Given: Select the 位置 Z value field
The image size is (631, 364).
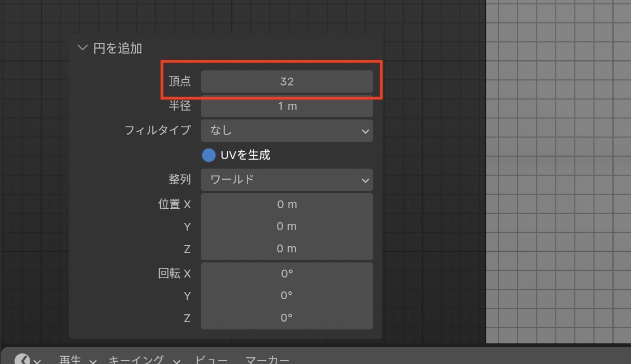Looking at the screenshot, I should [x=286, y=249].
